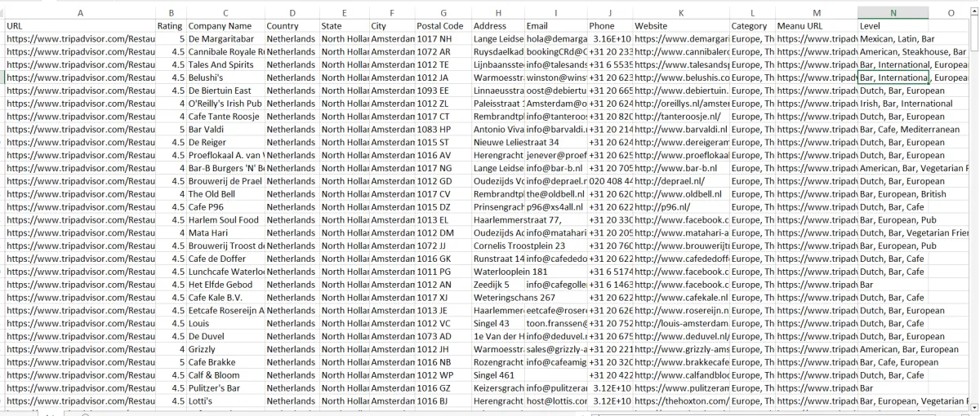Viewport: 980px width, 416px height.
Task: Select the 'Tales And Spirits' cell
Action: tap(225, 64)
